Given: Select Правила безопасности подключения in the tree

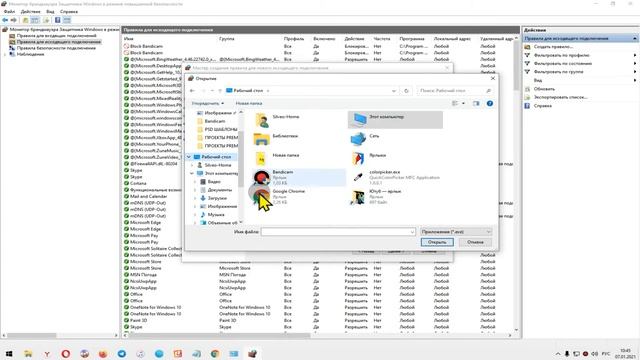Looking at the screenshot, I should point(56,48).
